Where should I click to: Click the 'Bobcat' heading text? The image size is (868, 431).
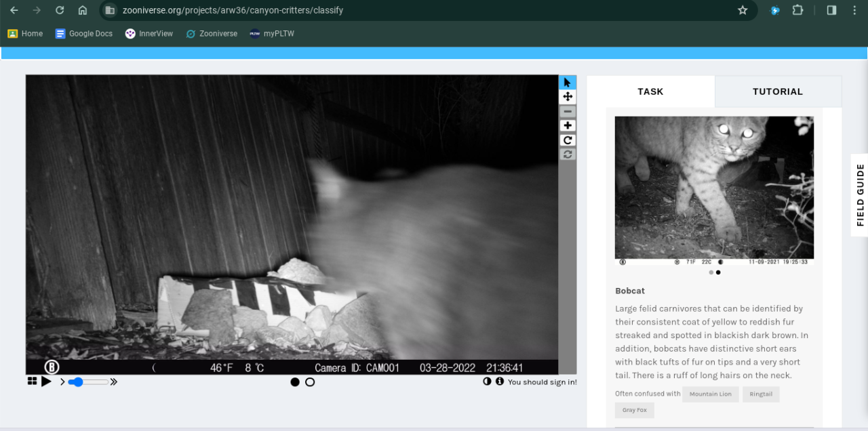click(x=630, y=291)
